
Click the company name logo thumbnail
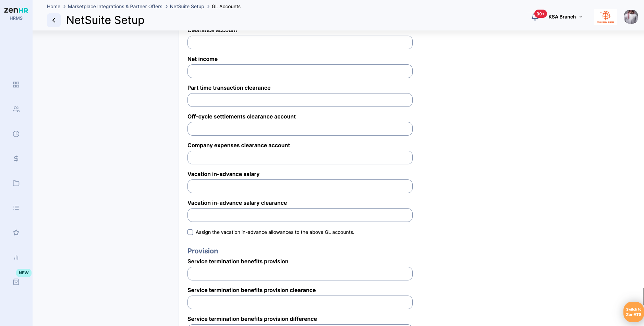[605, 17]
